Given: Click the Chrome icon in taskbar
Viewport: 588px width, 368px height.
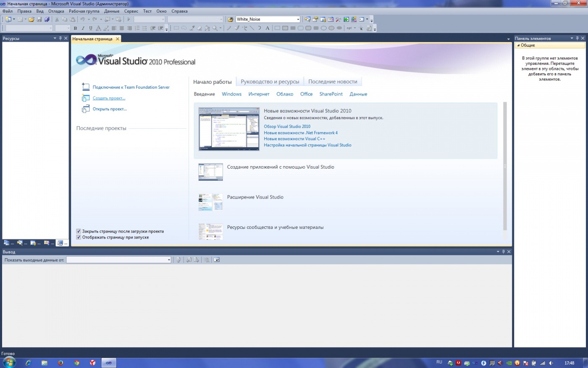Looking at the screenshot, I should pyautogui.click(x=76, y=363).
